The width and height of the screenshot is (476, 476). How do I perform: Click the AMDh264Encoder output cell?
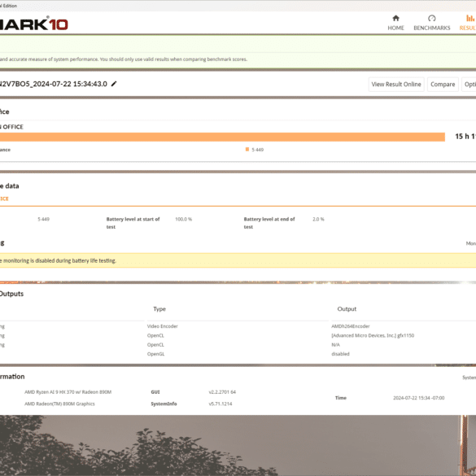coord(351,326)
